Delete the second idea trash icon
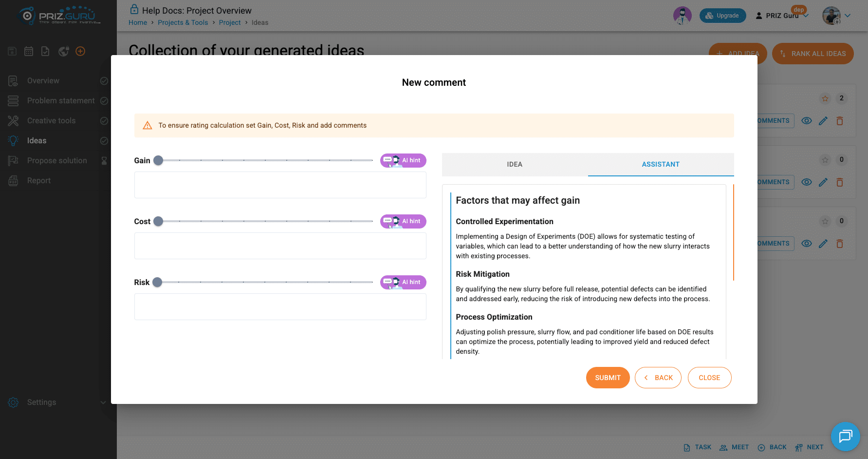Screen dimensions: 868x459 pyautogui.click(x=840, y=182)
